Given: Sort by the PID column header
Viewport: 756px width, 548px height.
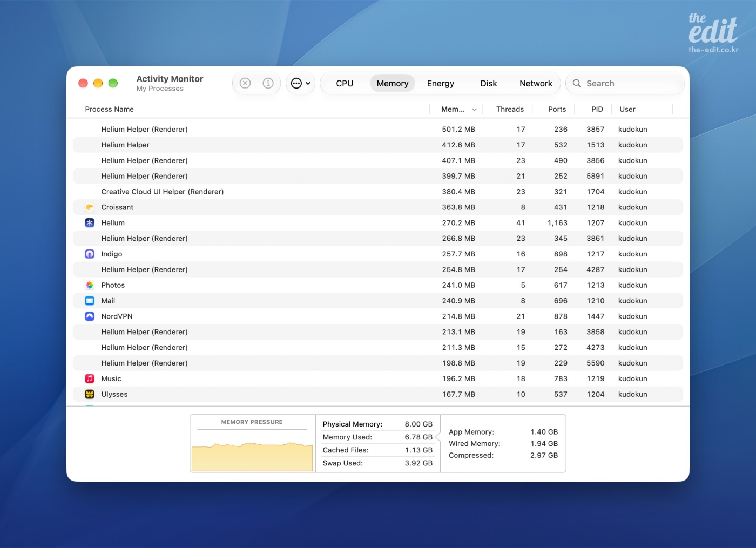Looking at the screenshot, I should pyautogui.click(x=597, y=109).
